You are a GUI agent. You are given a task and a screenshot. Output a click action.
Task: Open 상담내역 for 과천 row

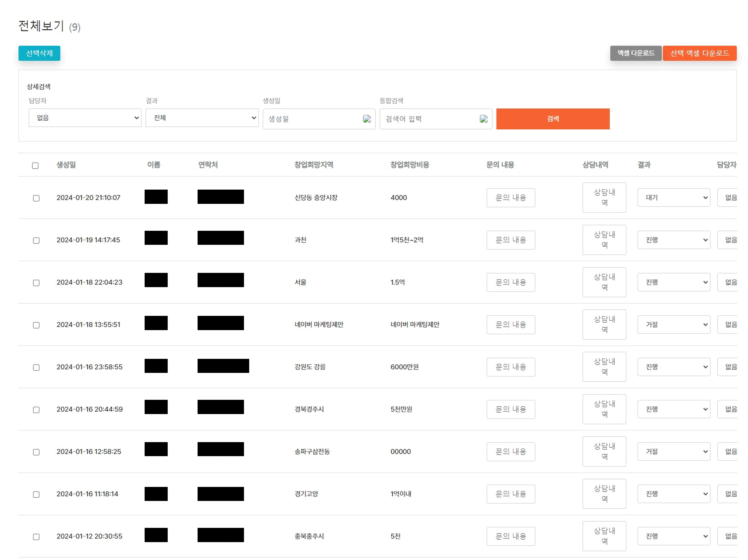coord(604,240)
